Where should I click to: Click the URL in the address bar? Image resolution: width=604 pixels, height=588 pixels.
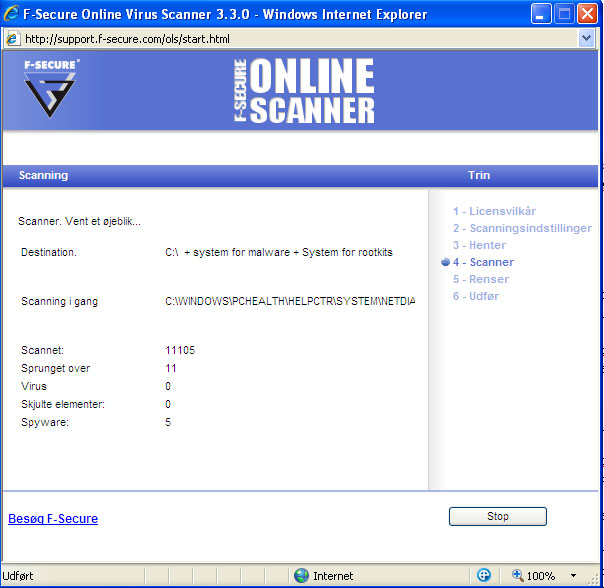point(127,39)
